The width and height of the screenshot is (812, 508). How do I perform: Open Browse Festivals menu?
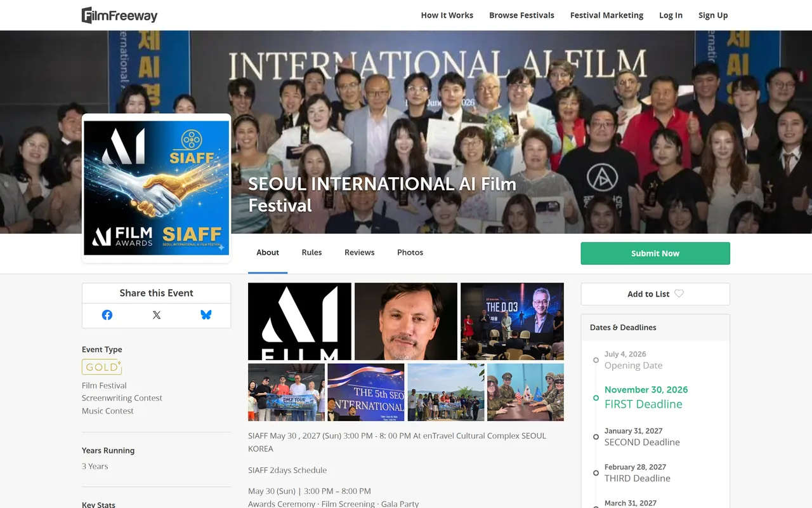(x=521, y=15)
